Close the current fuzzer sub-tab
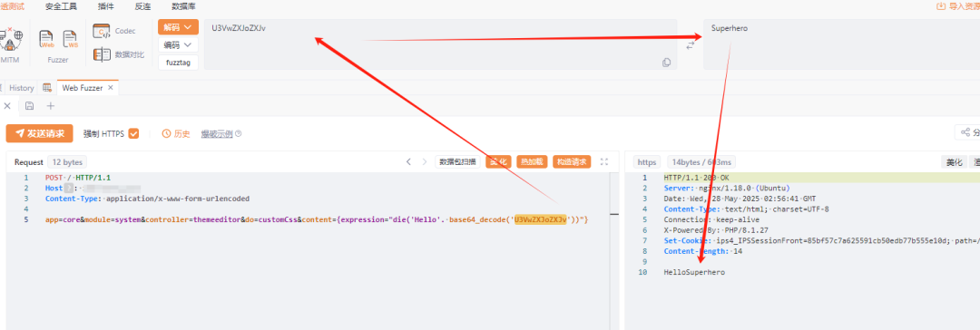The image size is (980, 330). tap(7, 106)
